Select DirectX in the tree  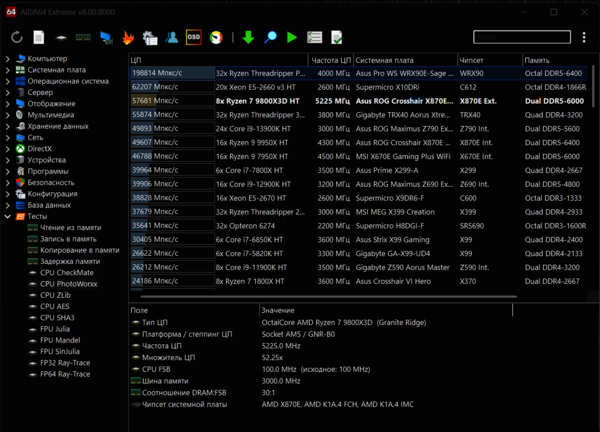coord(39,149)
